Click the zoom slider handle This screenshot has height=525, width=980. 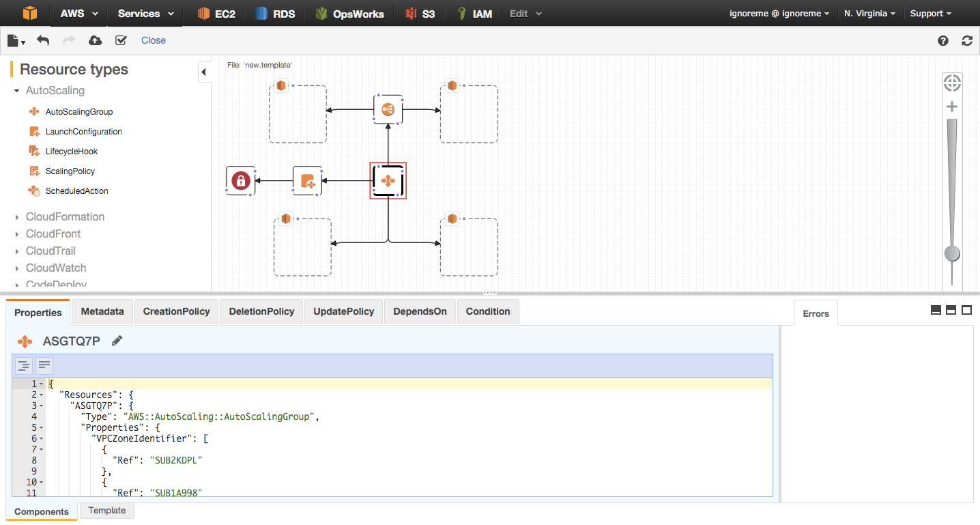[952, 254]
